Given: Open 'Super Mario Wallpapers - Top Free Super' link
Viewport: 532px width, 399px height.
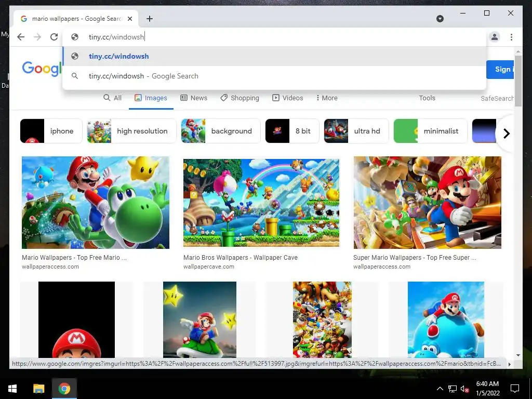Looking at the screenshot, I should (415, 258).
